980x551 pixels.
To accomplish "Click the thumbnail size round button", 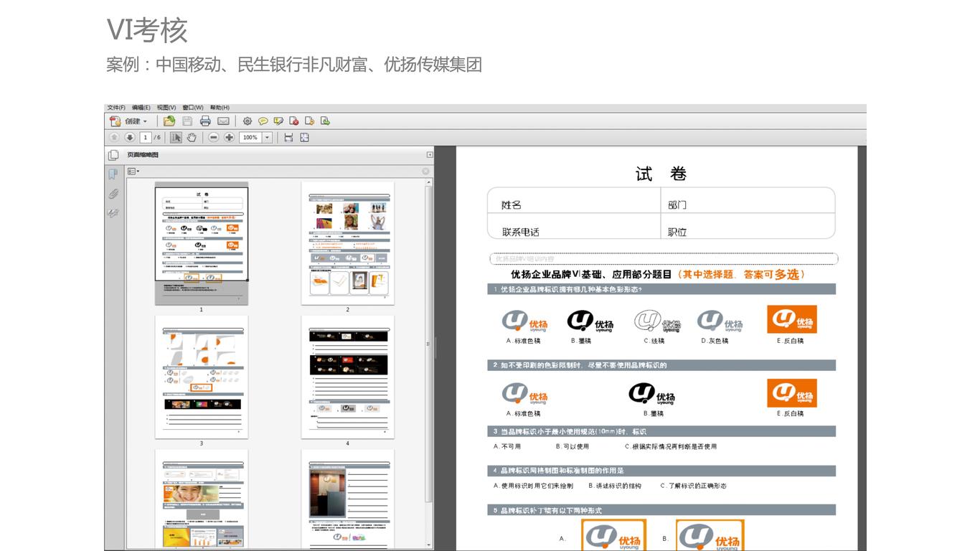I will [x=425, y=171].
